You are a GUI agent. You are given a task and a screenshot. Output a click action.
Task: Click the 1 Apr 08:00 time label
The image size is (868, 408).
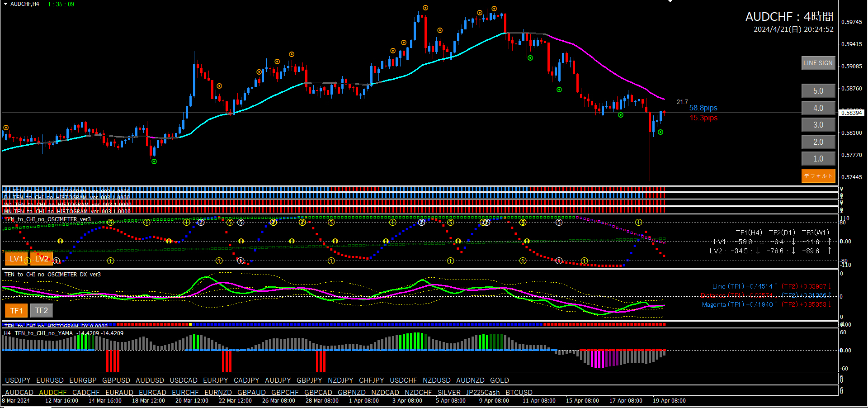364,401
